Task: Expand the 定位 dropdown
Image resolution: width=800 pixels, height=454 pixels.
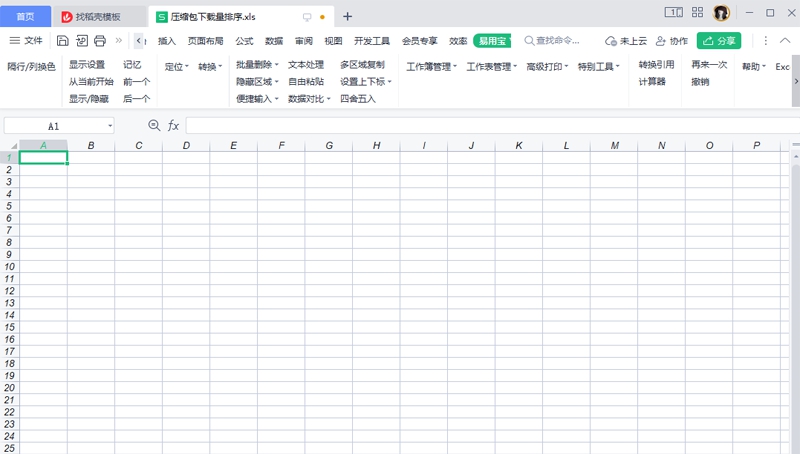Action: 177,66
